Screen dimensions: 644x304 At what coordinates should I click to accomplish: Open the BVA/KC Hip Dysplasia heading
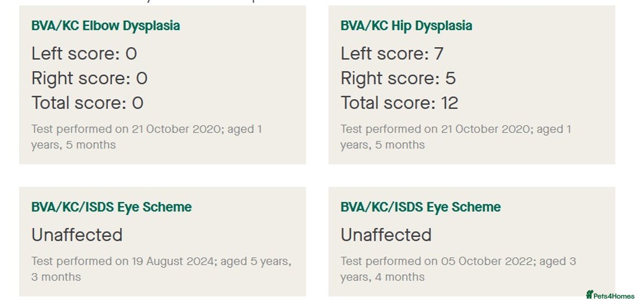406,26
